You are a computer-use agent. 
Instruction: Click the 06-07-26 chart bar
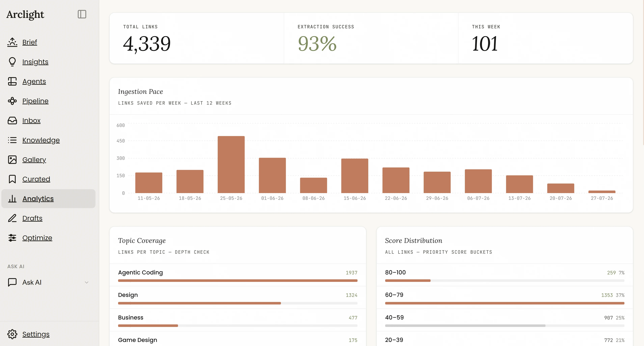(478, 181)
